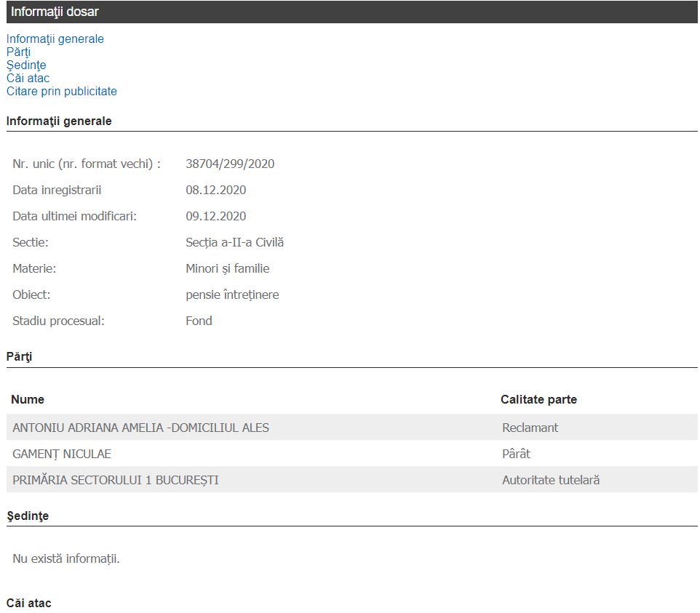Select the ANTONIU ADRIANA AMELIA party row

coord(140,428)
